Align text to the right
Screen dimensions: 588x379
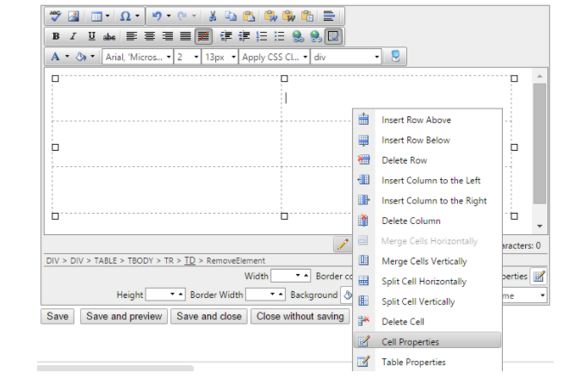pyautogui.click(x=167, y=36)
